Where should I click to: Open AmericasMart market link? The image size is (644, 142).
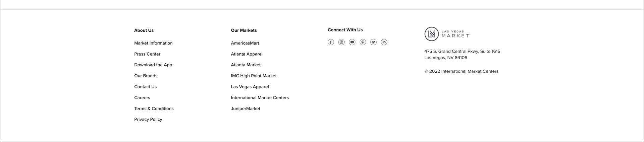click(x=245, y=43)
